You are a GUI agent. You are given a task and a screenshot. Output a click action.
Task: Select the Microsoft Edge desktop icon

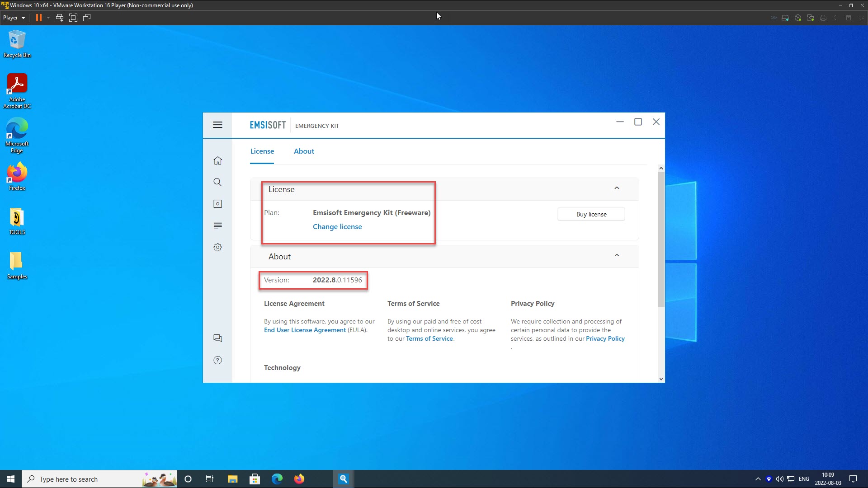pos(17,136)
